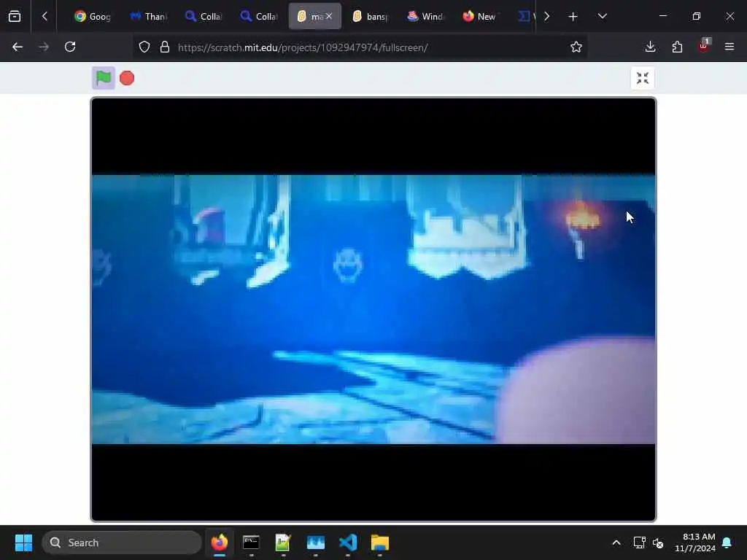Switch to the New Tab tab
This screenshot has height=560, width=747.
(x=481, y=16)
